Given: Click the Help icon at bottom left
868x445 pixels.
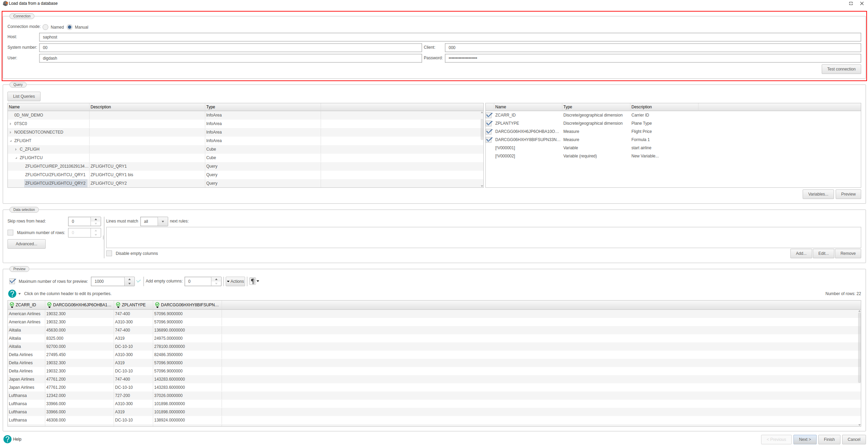Looking at the screenshot, I should [x=7, y=439].
